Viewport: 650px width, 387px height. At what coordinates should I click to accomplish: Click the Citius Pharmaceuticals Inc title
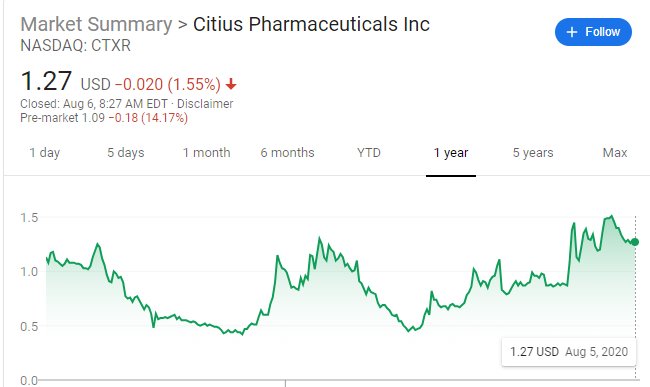(x=311, y=24)
